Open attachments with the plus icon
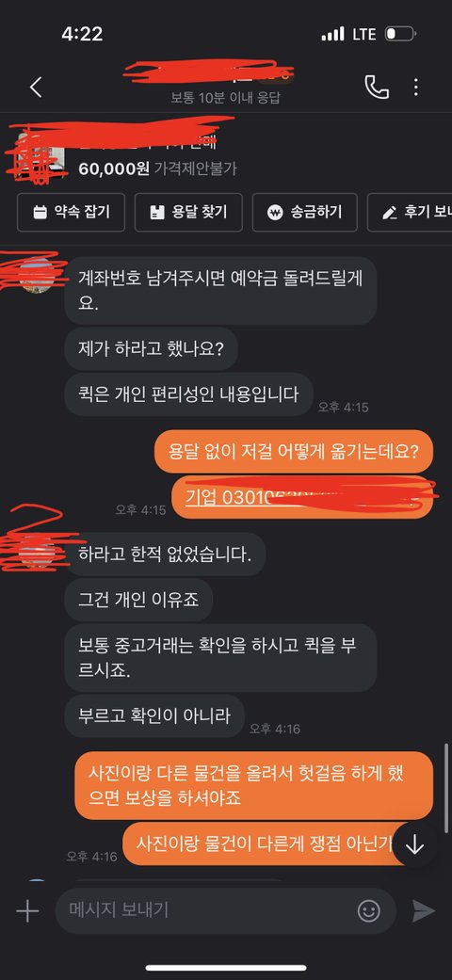The image size is (452, 980). tap(27, 910)
